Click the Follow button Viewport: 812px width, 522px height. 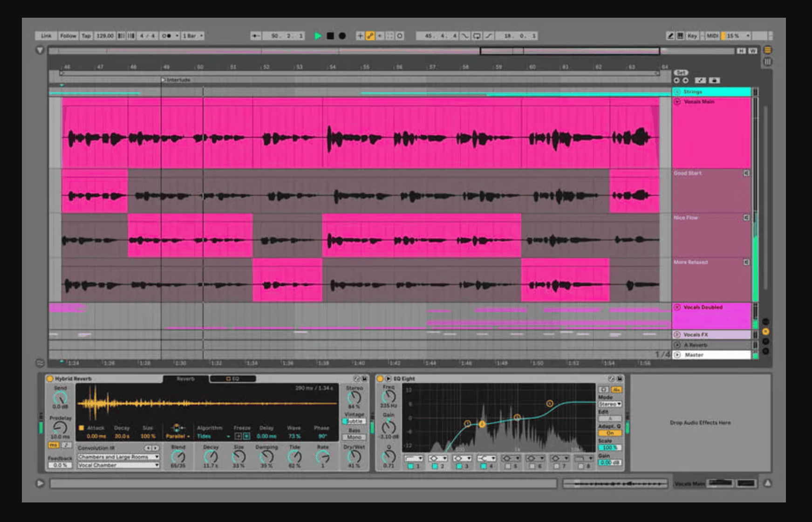click(68, 36)
